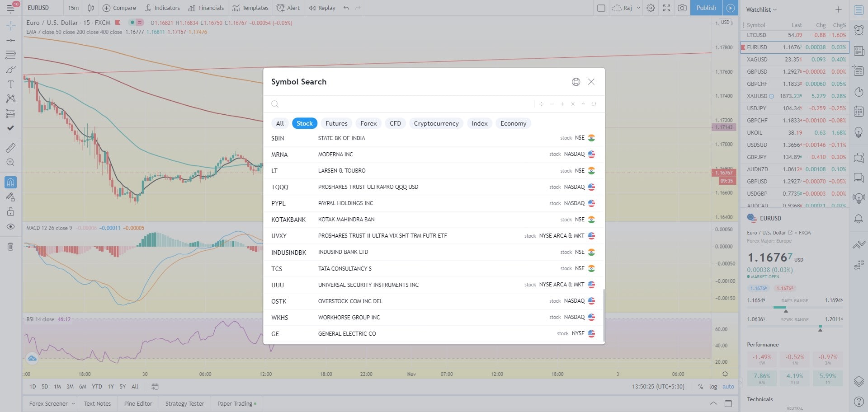
Task: Open the main hamburger menu
Action: click(x=10, y=8)
